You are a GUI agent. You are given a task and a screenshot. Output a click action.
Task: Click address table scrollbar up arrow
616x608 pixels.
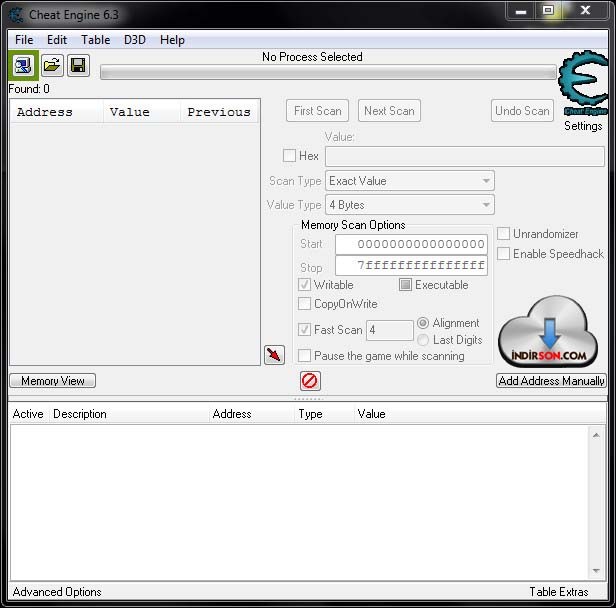coord(596,435)
